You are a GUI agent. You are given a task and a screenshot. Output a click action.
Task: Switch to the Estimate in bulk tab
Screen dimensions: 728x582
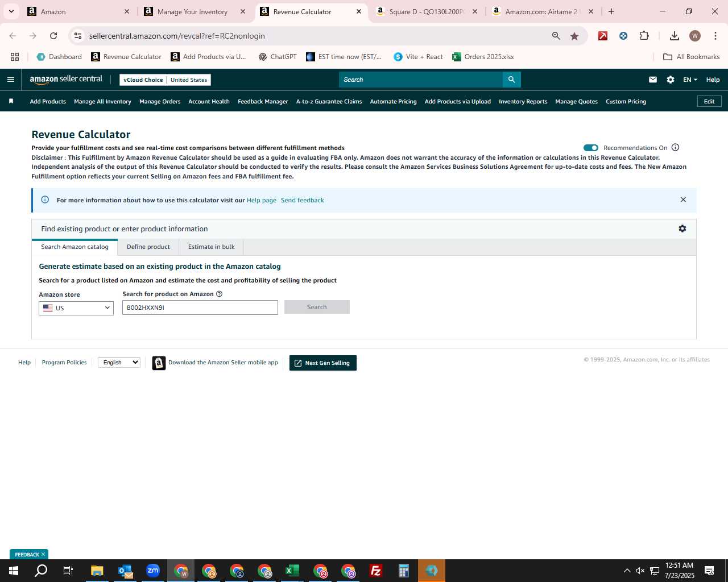212,247
